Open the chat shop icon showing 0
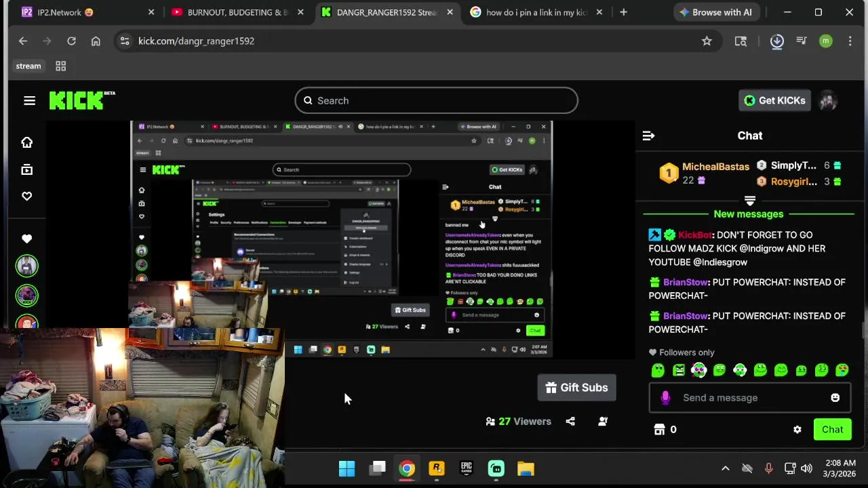The width and height of the screenshot is (868, 488). [x=665, y=430]
